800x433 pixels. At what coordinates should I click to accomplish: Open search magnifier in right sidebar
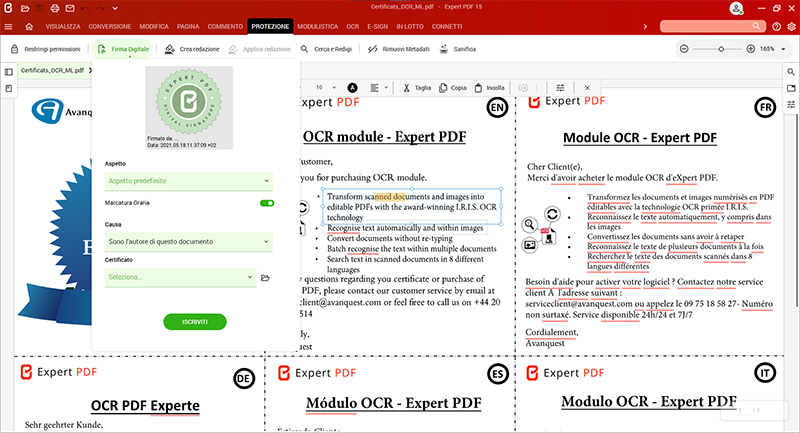coord(791,72)
